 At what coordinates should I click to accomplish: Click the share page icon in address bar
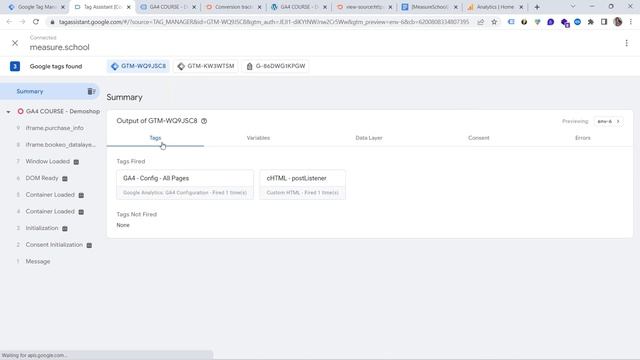(x=481, y=22)
